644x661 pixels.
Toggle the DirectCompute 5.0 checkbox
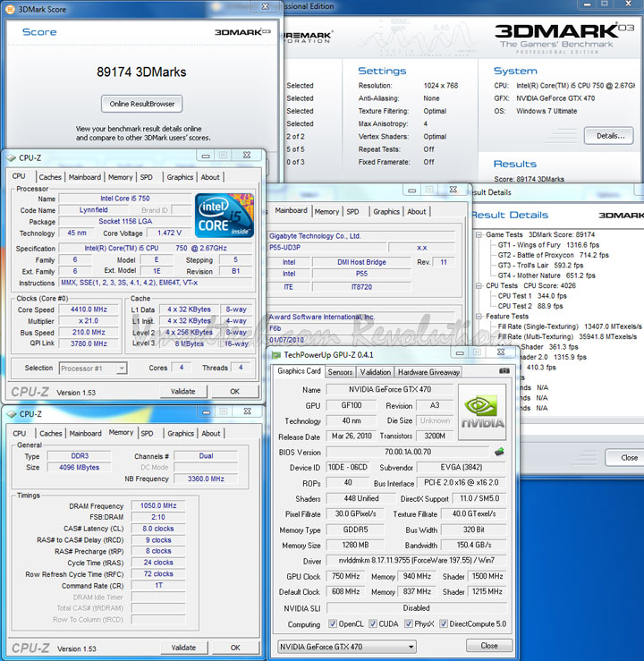click(x=444, y=623)
